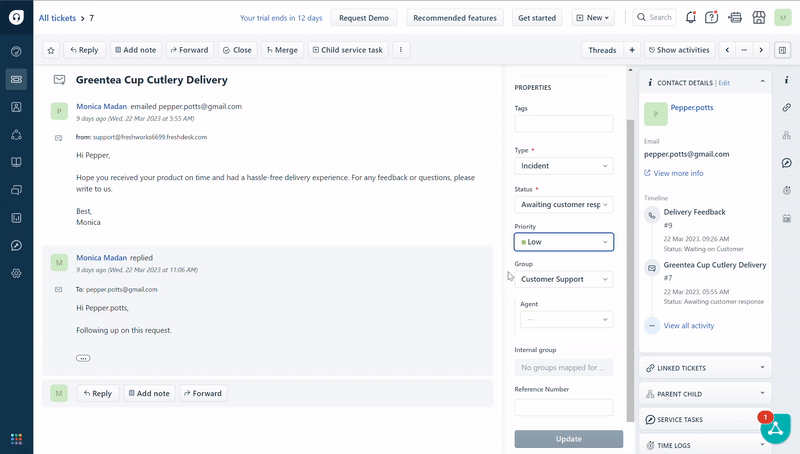Click Forward below the conversation
Viewport: 800px width, 454px height.
(x=203, y=393)
